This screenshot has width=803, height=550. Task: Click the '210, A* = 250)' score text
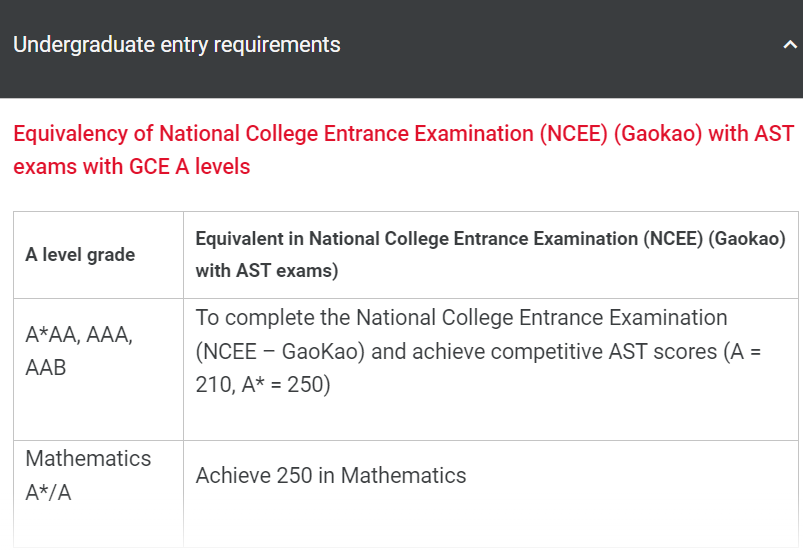coord(263,385)
